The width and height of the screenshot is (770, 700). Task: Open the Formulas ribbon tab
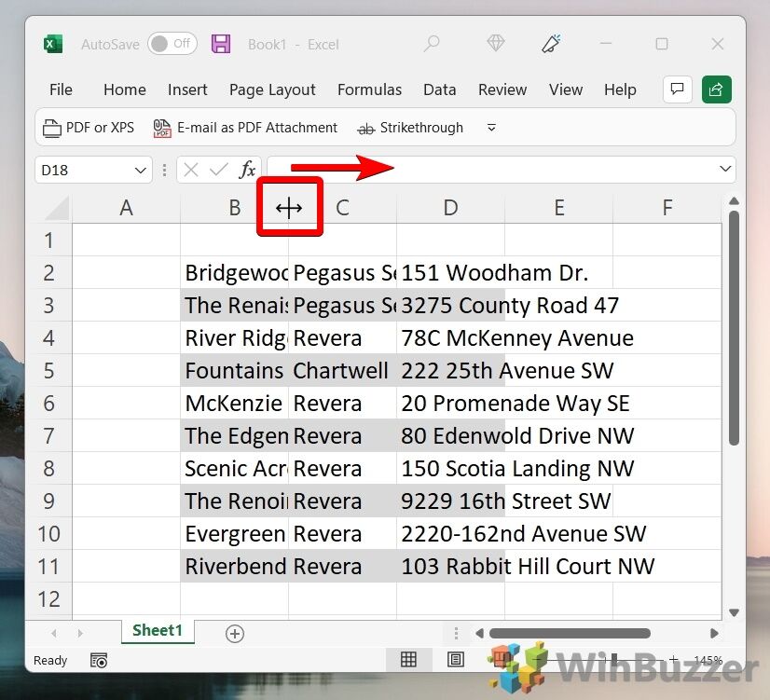tap(369, 89)
